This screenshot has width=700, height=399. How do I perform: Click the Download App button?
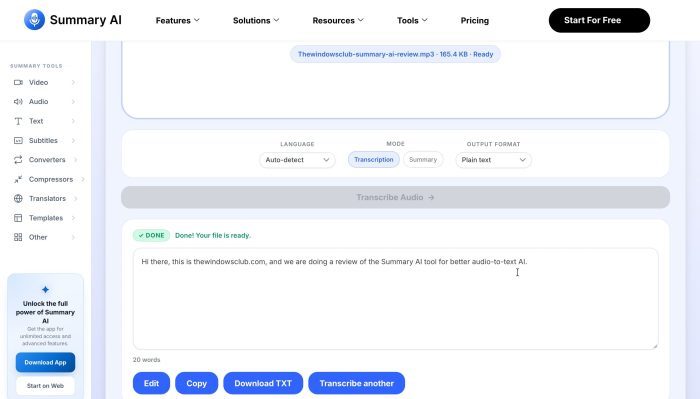[46, 362]
